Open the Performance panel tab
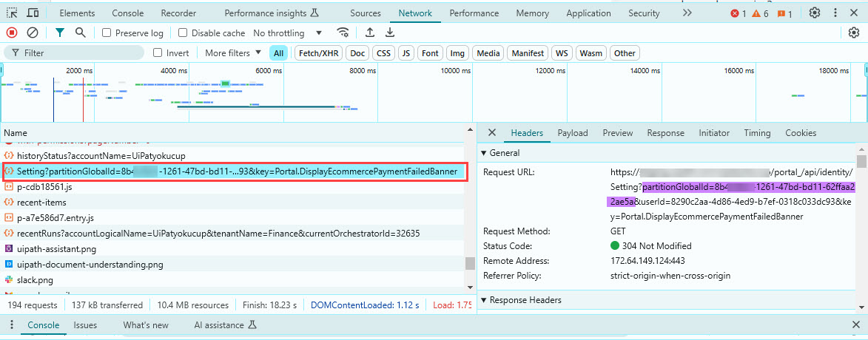This screenshot has height=340, width=868. (x=474, y=13)
